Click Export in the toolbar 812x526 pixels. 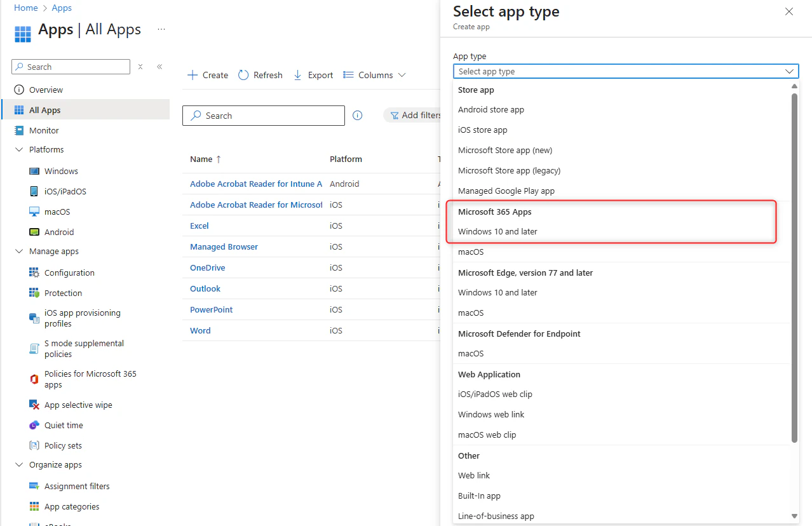coord(313,75)
